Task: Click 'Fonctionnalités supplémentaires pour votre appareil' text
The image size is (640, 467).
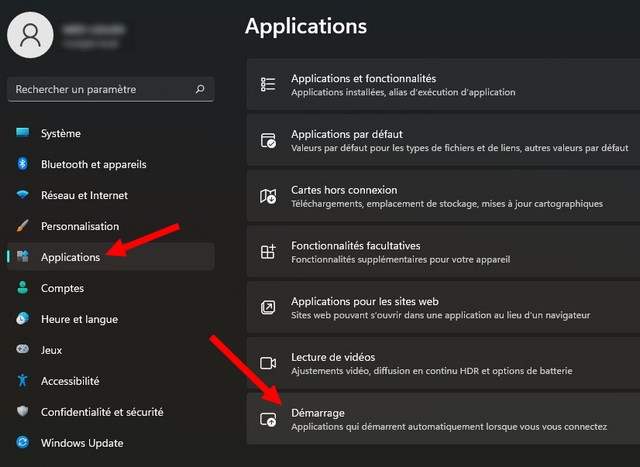Action: [401, 260]
